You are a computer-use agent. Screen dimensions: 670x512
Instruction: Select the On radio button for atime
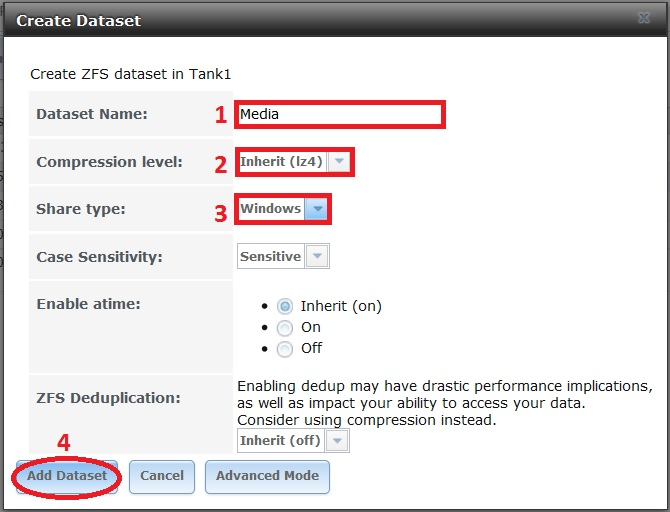pos(285,328)
